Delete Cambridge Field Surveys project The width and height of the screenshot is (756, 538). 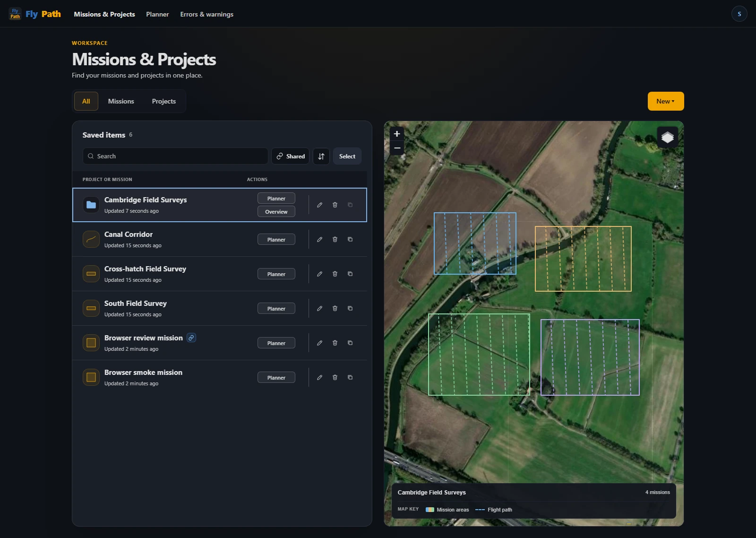[335, 205]
